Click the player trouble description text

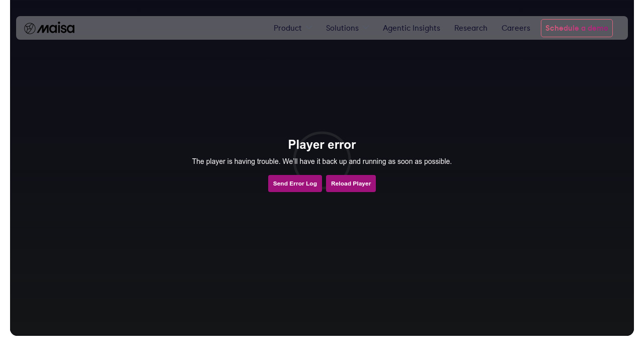click(321, 161)
